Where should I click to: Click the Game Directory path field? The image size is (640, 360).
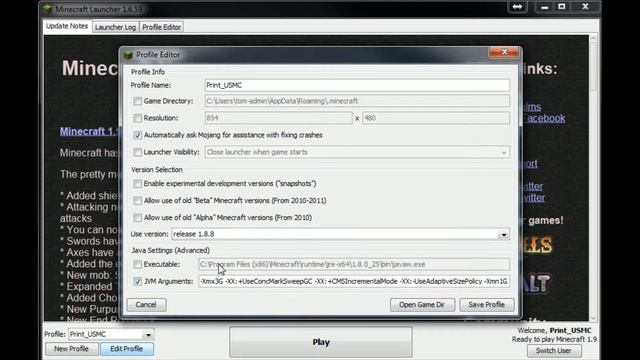[x=357, y=101]
